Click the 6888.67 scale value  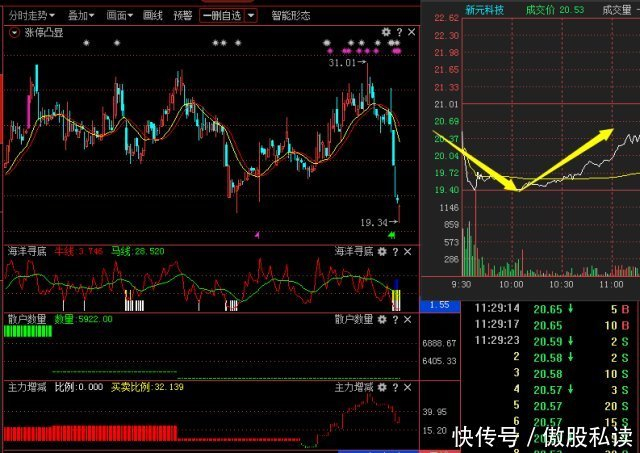[x=439, y=344]
